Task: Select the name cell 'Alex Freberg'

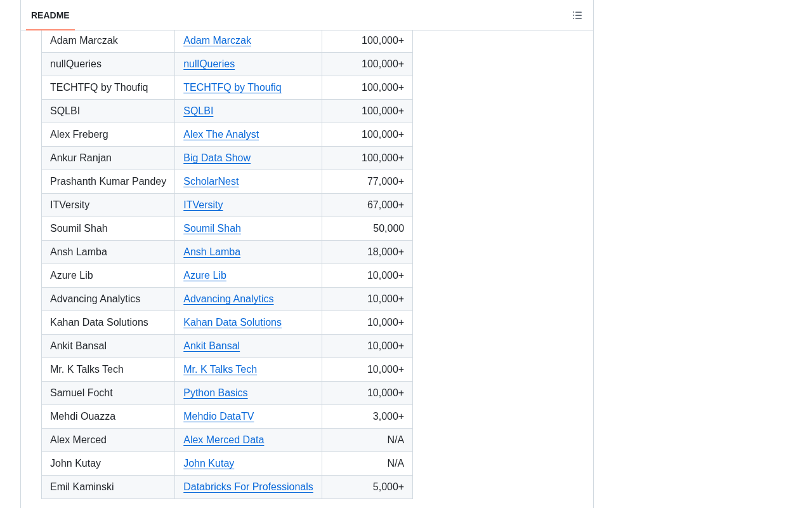Action: pos(108,135)
